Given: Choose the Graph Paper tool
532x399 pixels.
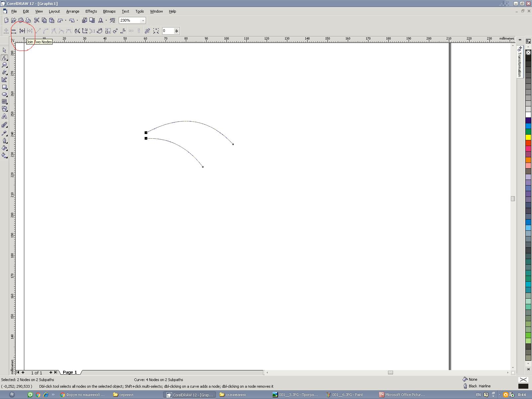Looking at the screenshot, I should point(5,101).
